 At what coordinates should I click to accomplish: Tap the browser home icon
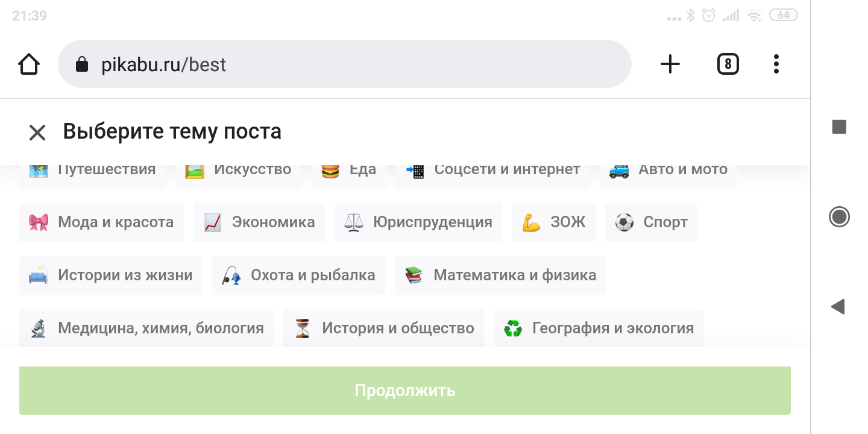[x=29, y=64]
